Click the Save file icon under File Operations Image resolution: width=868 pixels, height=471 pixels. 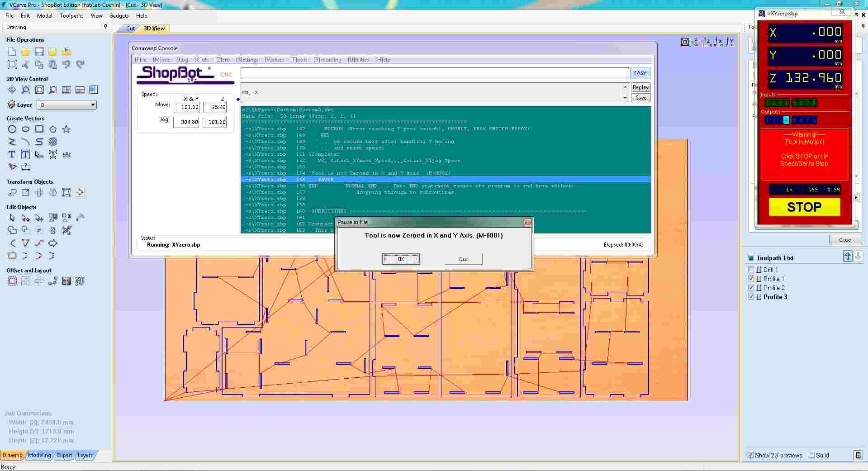pyautogui.click(x=39, y=52)
